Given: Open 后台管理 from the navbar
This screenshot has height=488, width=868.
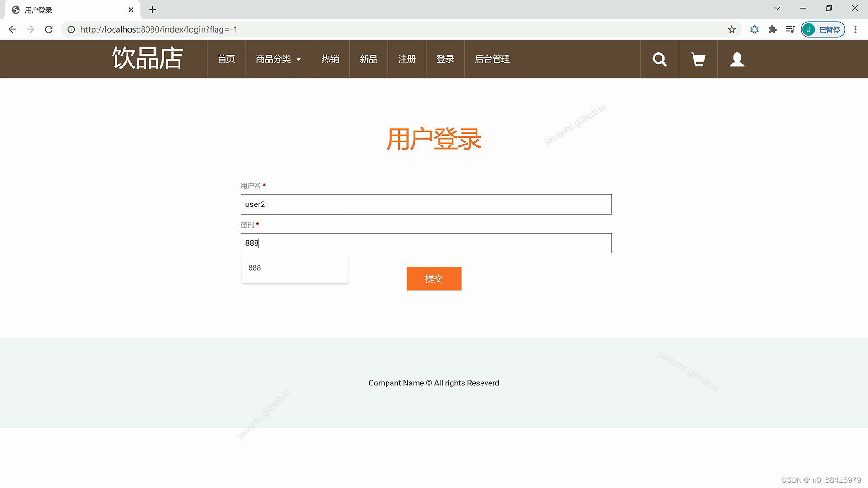Looking at the screenshot, I should point(492,59).
